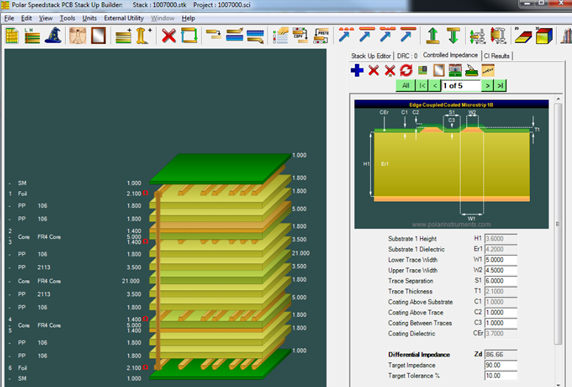Jump to last structure with >| button

pos(500,86)
